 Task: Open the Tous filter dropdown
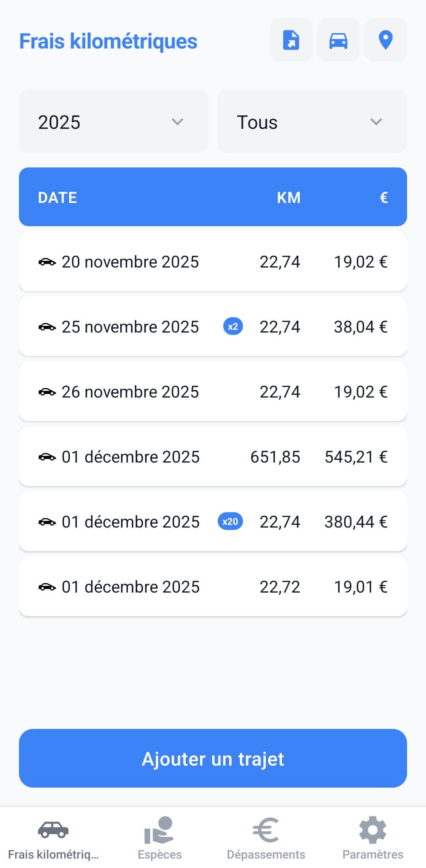[312, 122]
